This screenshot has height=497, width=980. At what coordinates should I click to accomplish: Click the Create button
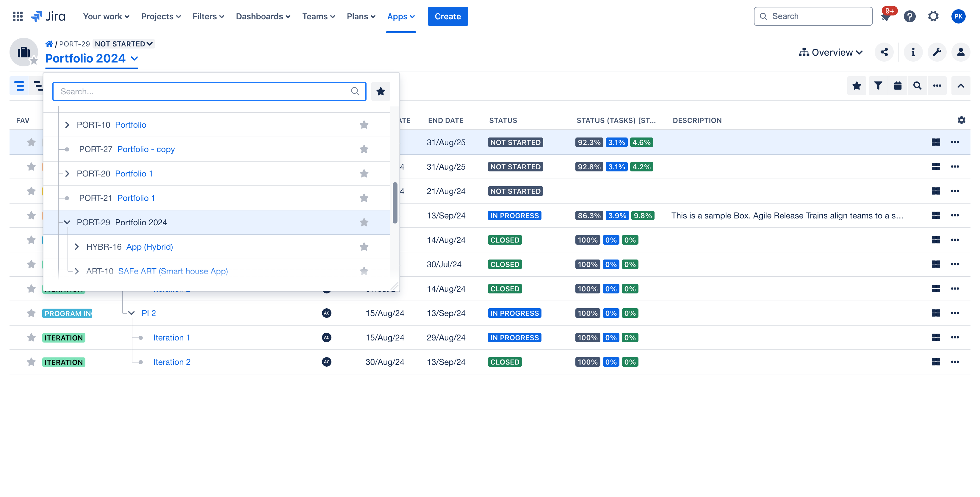[x=448, y=16]
